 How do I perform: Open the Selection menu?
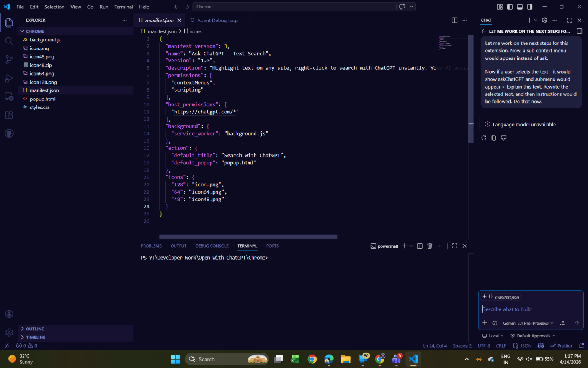tap(54, 7)
